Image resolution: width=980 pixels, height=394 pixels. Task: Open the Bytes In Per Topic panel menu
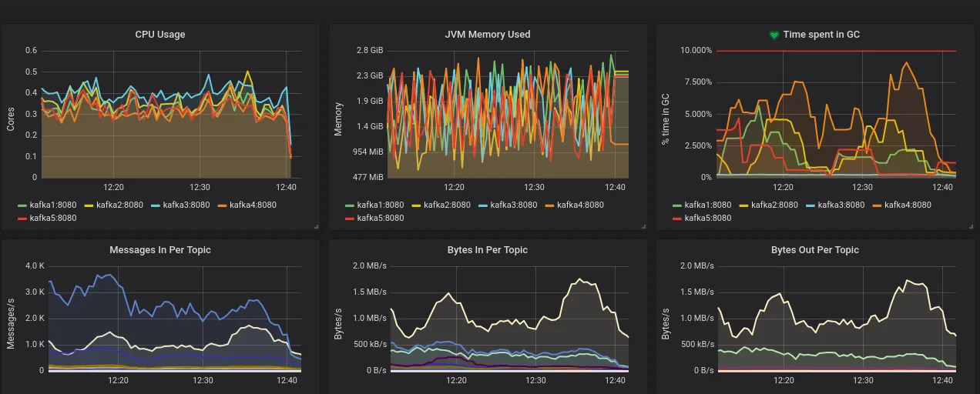pos(488,250)
